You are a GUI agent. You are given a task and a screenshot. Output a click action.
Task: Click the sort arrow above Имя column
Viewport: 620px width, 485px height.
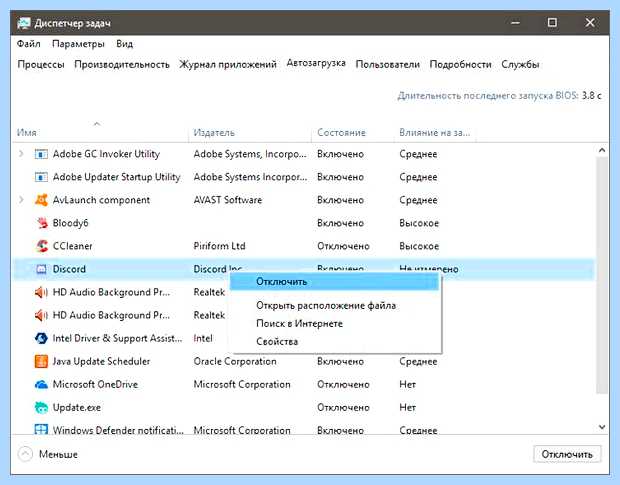97,124
